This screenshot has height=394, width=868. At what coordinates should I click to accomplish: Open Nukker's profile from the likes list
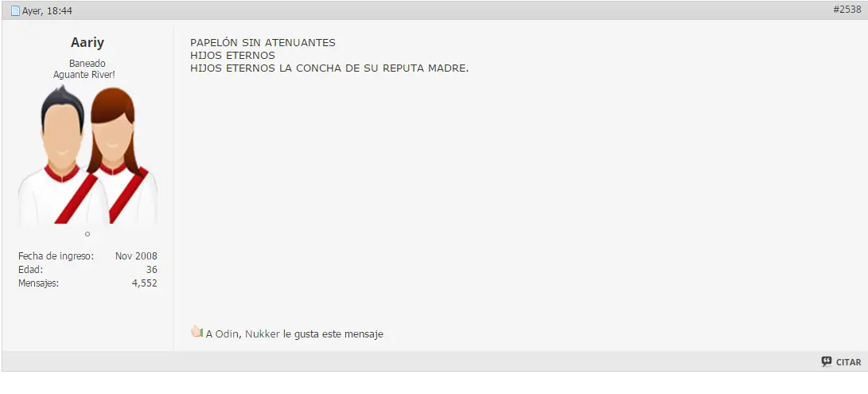[x=263, y=334]
